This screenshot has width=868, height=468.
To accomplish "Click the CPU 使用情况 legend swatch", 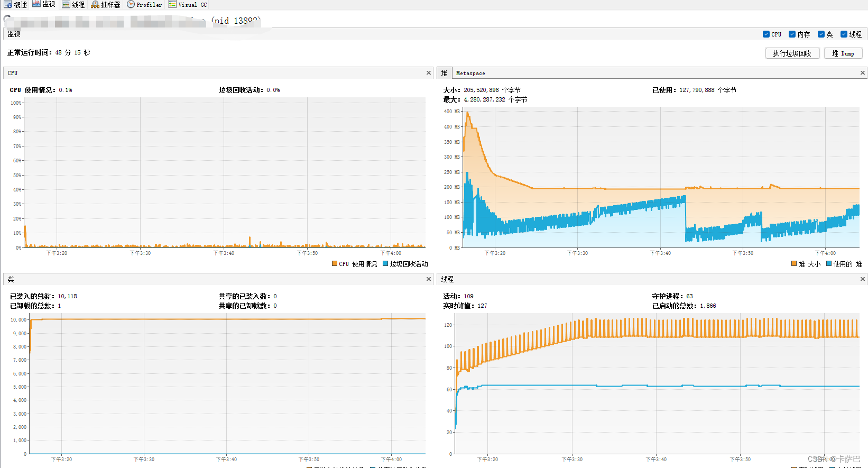I will tap(334, 263).
